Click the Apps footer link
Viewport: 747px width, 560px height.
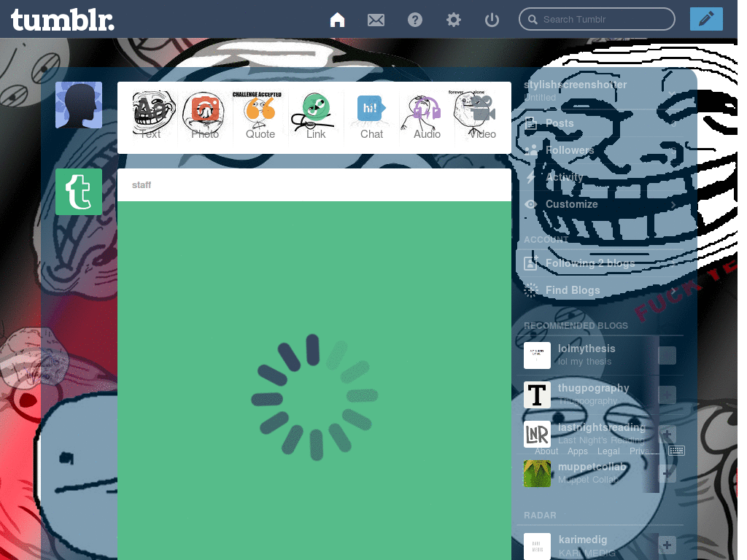click(578, 451)
